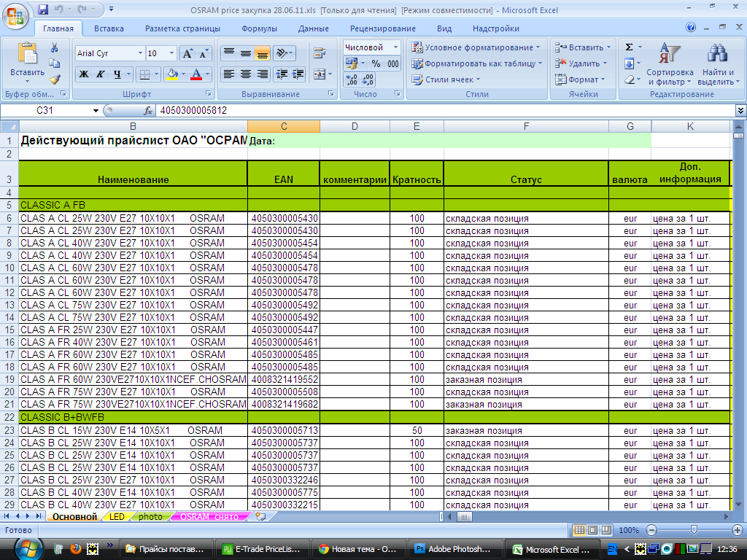Increase indent

click(x=298, y=74)
